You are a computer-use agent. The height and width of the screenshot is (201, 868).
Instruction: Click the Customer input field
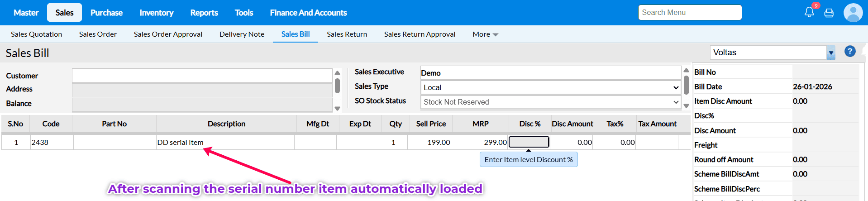pyautogui.click(x=202, y=76)
